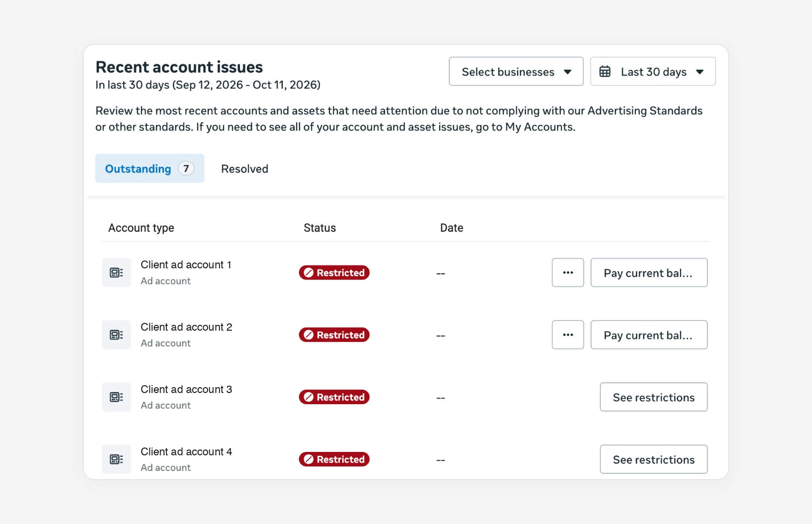Screen dimensions: 812x524
Task: Click Restricted status badge of Client ad account 2
Action: (334, 335)
